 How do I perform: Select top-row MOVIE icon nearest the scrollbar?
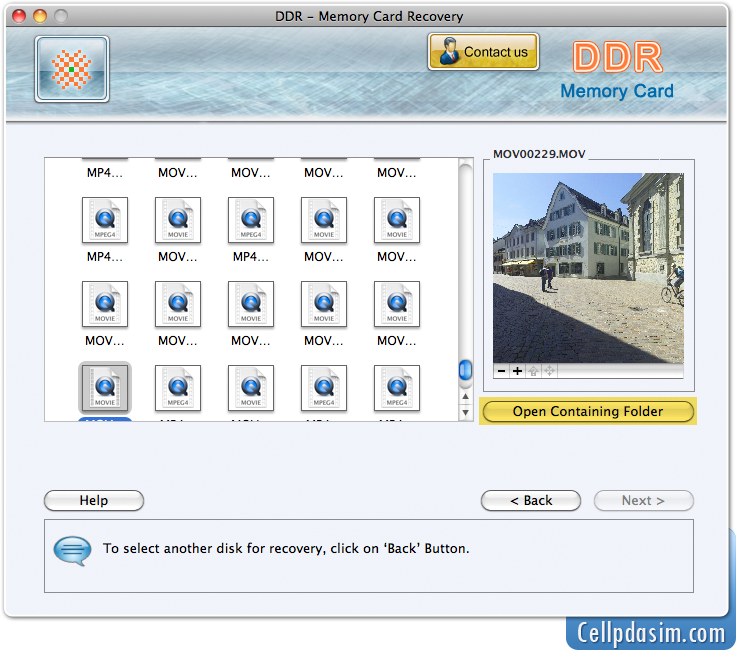tap(397, 220)
